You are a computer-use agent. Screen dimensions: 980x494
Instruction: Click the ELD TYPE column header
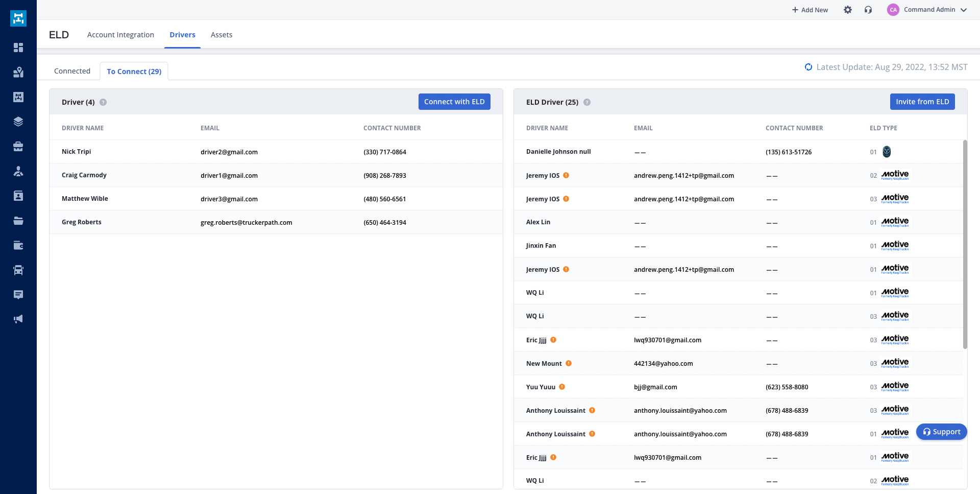pos(883,128)
